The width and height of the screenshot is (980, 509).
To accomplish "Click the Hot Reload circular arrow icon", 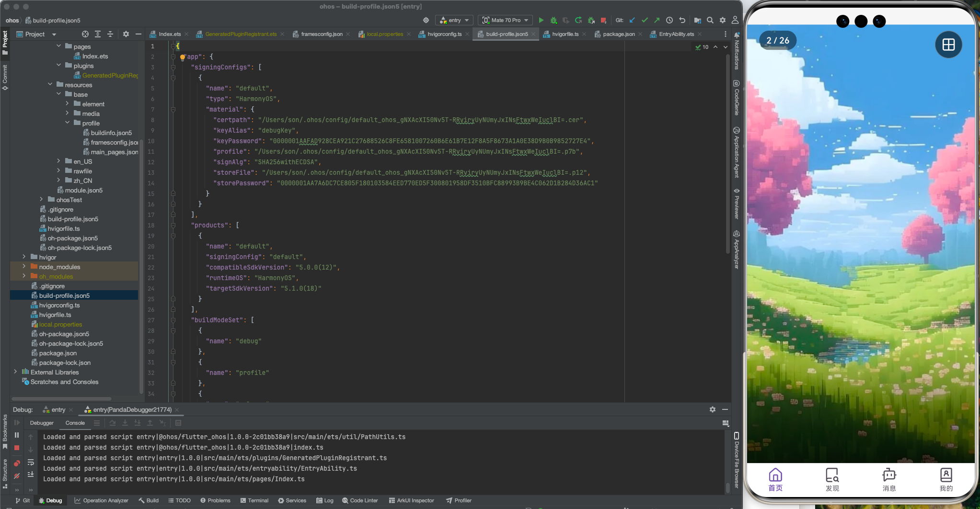I will pos(578,20).
